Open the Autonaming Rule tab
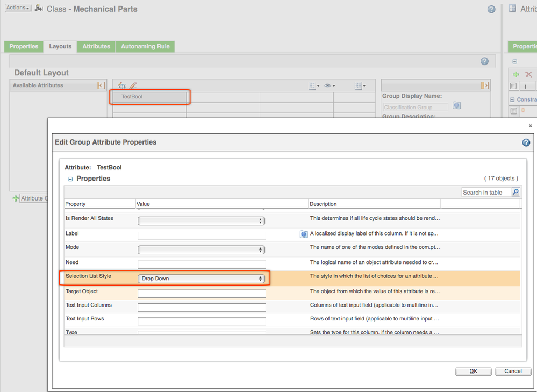This screenshot has width=537, height=392. (145, 47)
